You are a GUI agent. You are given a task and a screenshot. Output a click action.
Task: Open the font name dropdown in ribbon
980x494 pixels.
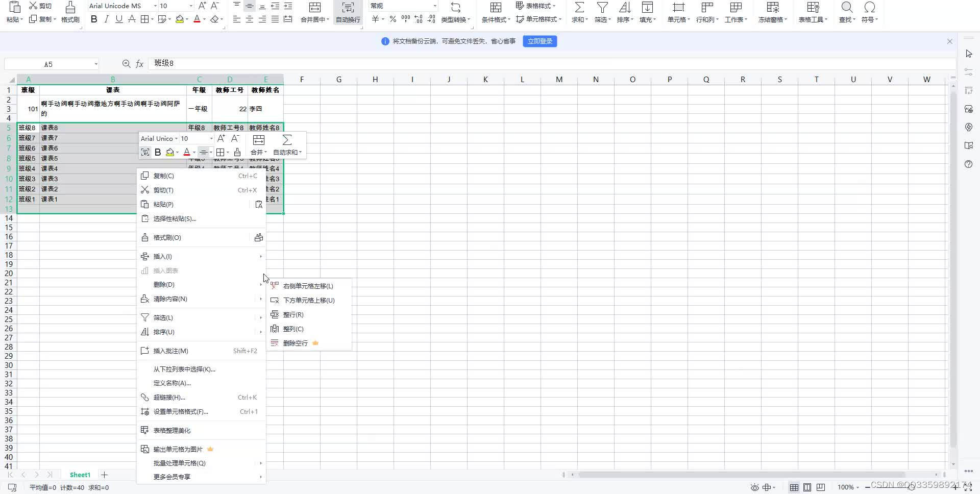155,6
